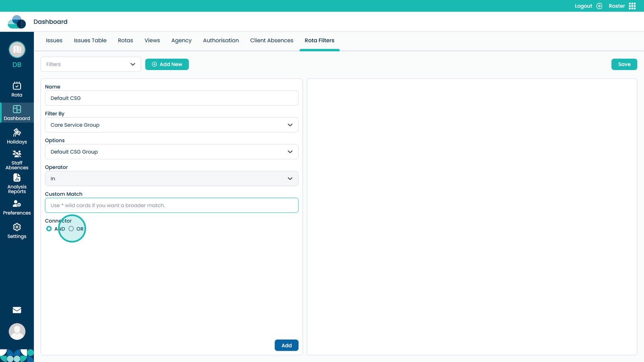
Task: Open Analysis Reports icon
Action: [x=17, y=178]
